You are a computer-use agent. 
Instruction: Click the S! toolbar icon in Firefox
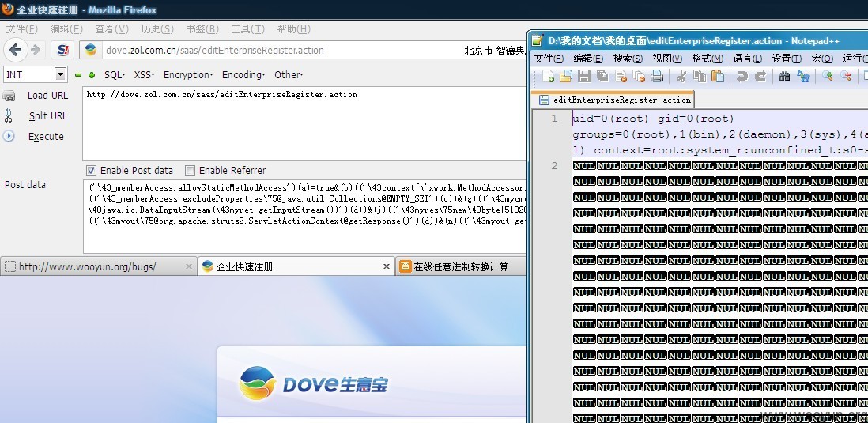tap(62, 51)
